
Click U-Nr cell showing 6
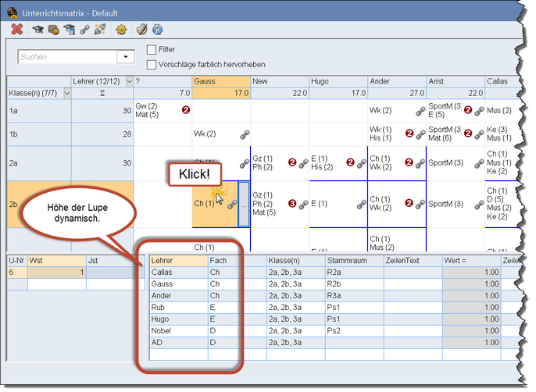pos(17,272)
